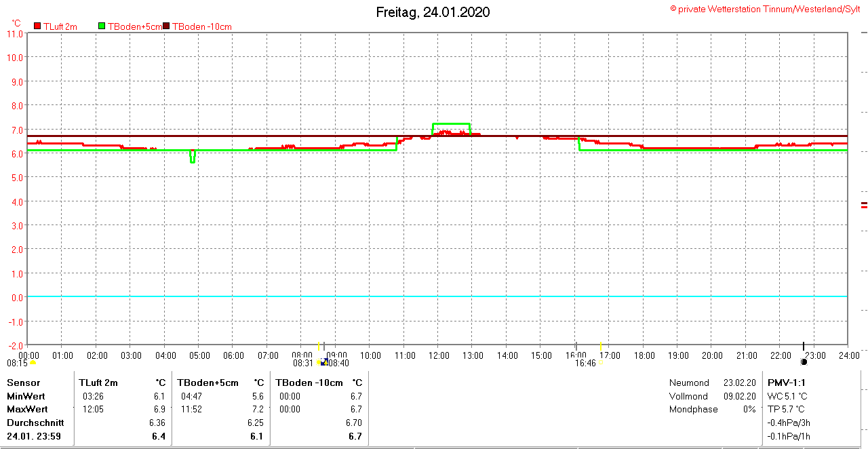
Task: Click the black new moon icon near 23:00
Action: point(804,362)
